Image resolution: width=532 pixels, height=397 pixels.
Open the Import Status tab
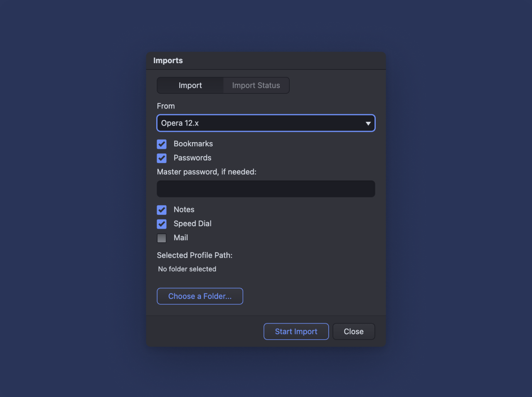click(256, 85)
